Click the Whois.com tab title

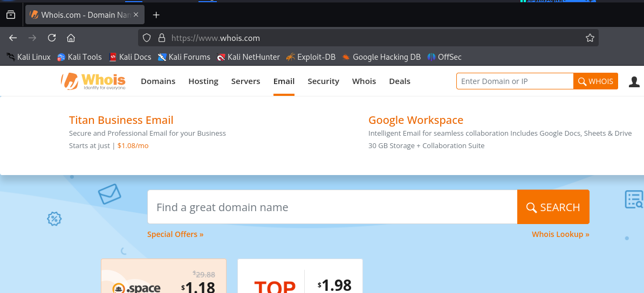coord(86,15)
